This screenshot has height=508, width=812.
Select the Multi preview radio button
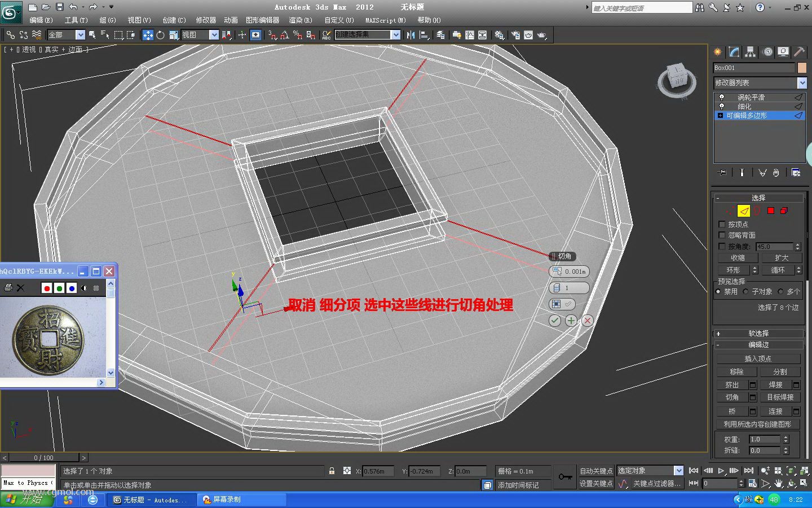tap(780, 291)
